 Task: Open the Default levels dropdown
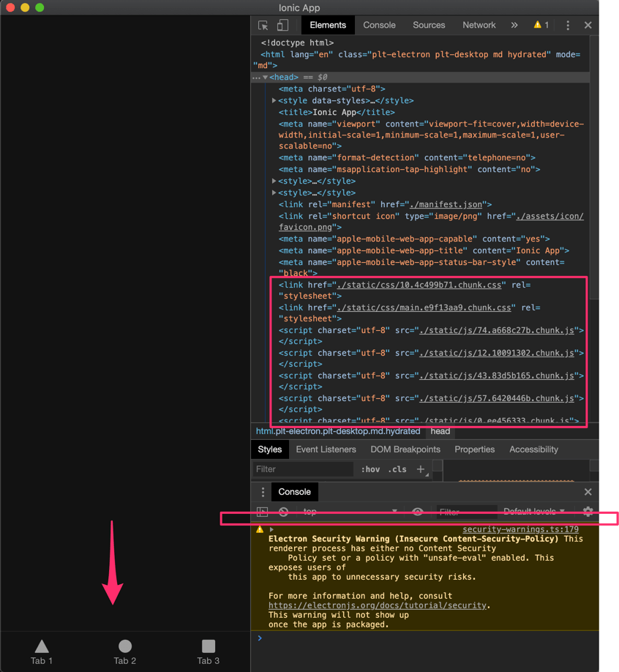[533, 512]
